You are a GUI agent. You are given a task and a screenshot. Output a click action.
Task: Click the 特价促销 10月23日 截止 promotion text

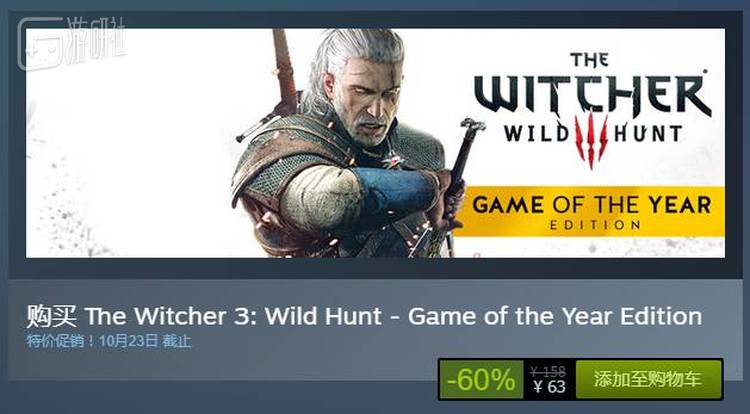tap(109, 341)
